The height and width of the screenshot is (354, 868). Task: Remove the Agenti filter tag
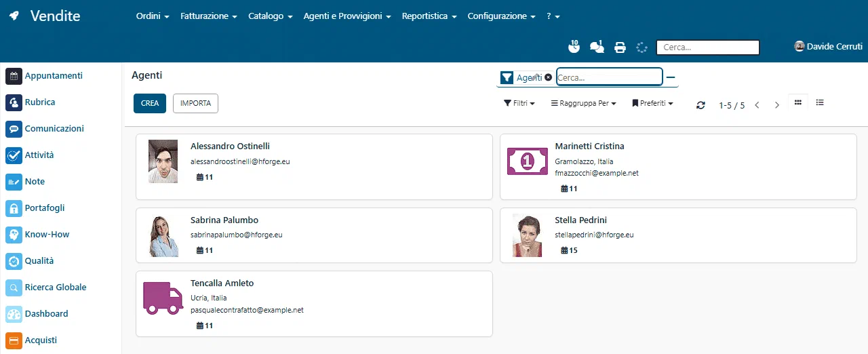(x=548, y=77)
